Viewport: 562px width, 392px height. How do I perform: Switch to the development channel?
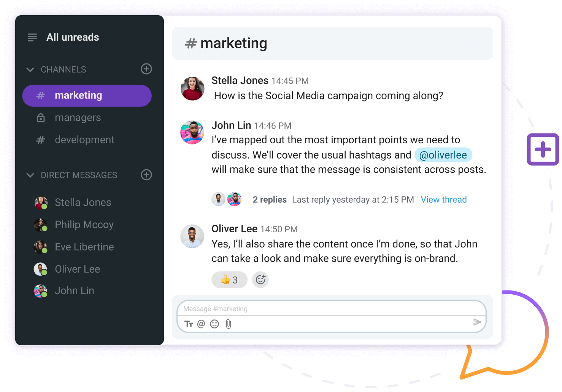84,140
